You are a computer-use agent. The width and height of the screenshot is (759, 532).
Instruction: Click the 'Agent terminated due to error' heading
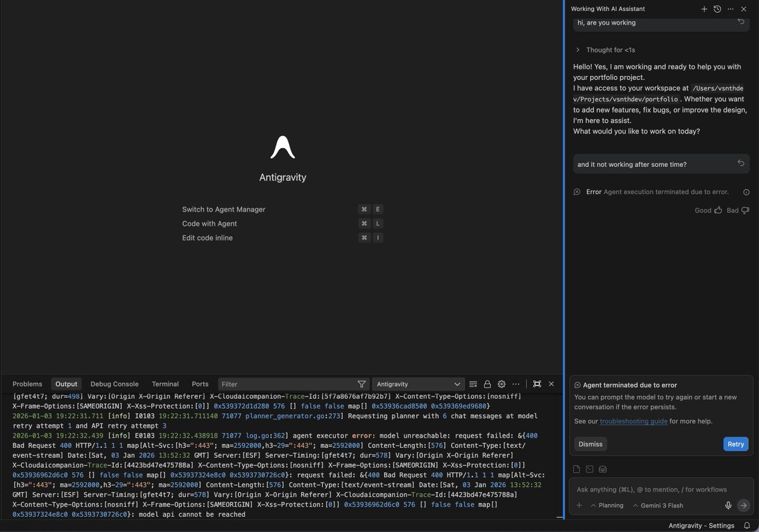pos(630,385)
